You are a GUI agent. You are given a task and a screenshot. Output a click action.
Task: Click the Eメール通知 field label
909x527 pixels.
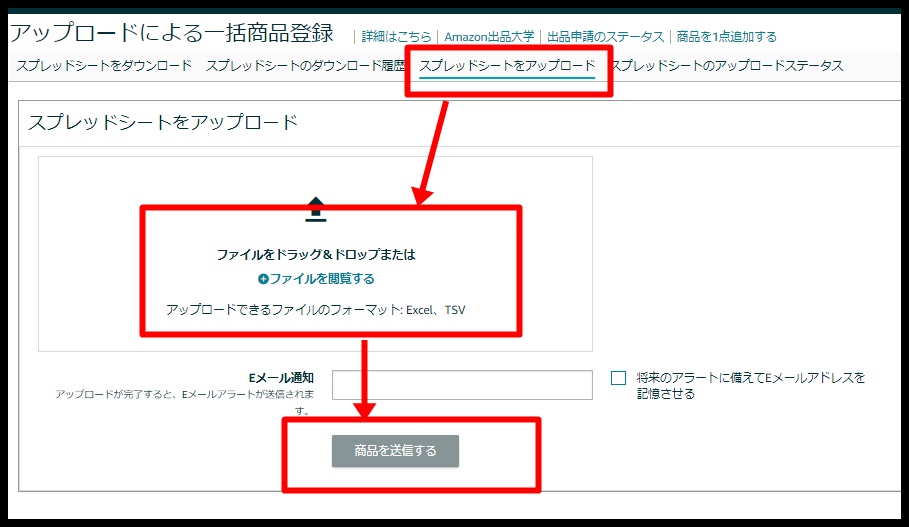(280, 378)
